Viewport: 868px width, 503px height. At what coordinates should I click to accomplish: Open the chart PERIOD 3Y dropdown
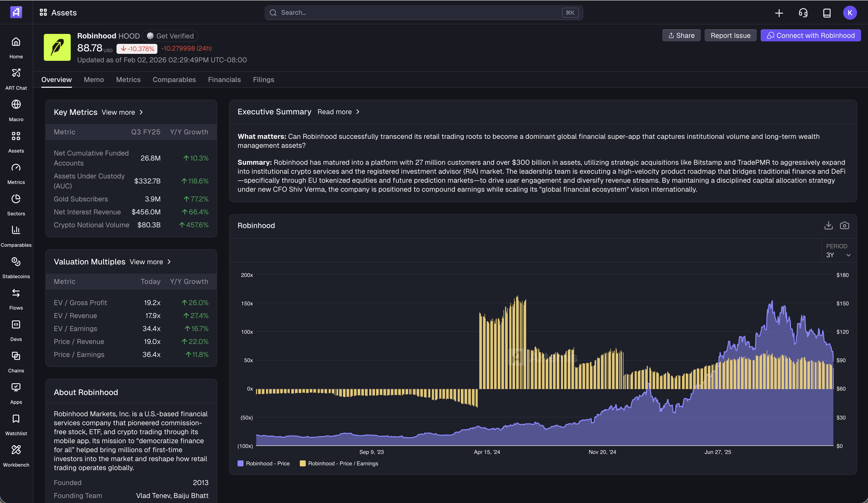click(x=838, y=255)
